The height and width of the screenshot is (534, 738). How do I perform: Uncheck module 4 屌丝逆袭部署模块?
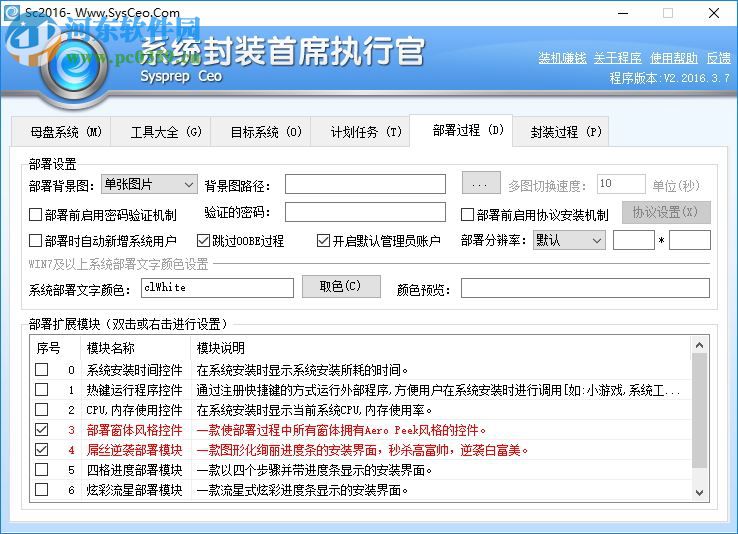click(x=41, y=449)
